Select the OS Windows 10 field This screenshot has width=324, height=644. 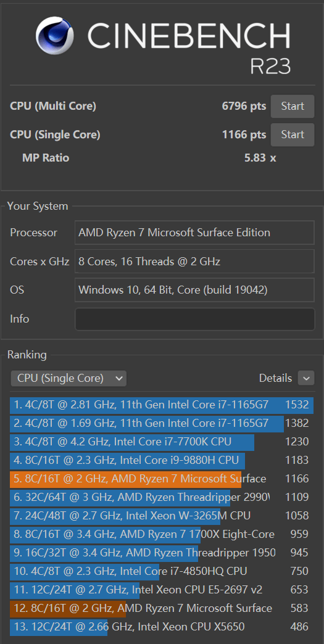tap(194, 290)
